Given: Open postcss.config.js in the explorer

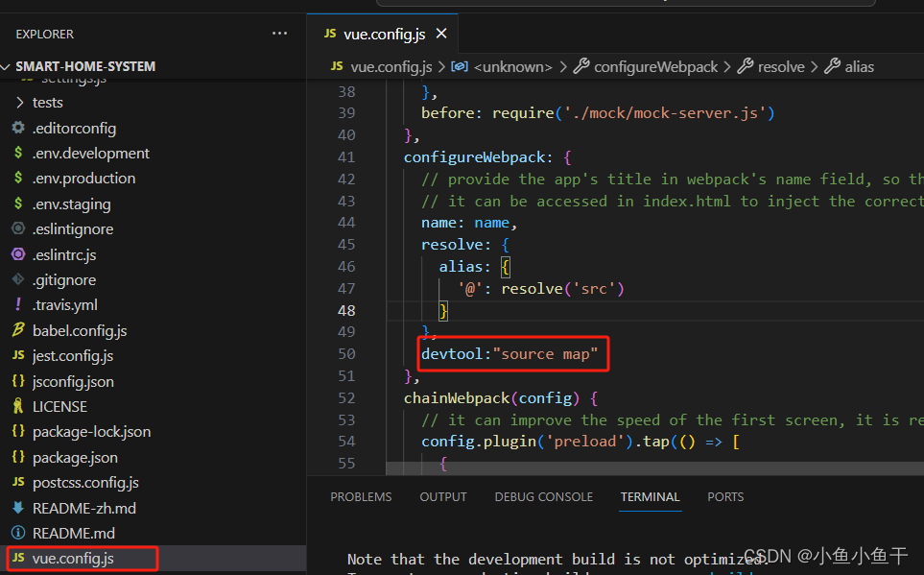Looking at the screenshot, I should click(85, 483).
